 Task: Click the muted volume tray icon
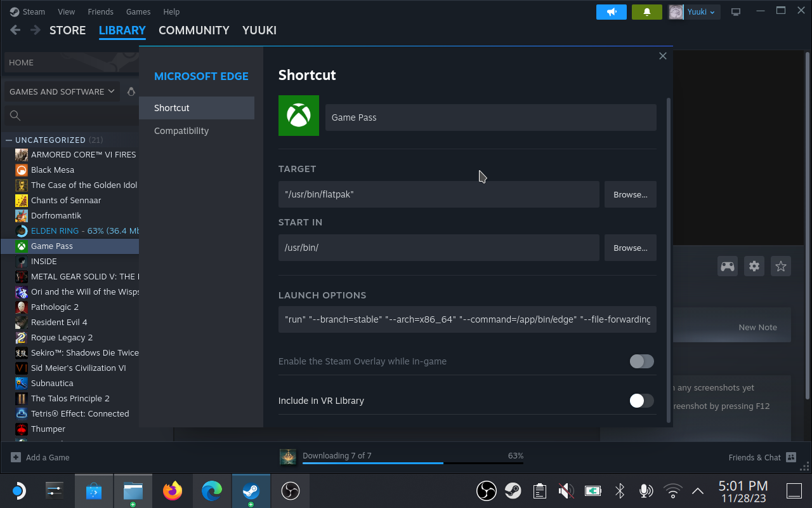(566, 491)
